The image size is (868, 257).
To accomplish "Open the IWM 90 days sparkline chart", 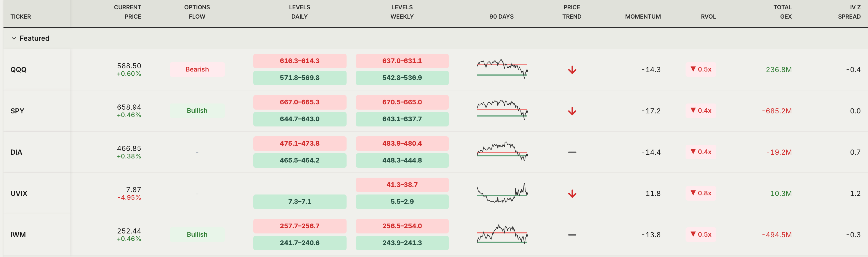I will click(x=502, y=234).
